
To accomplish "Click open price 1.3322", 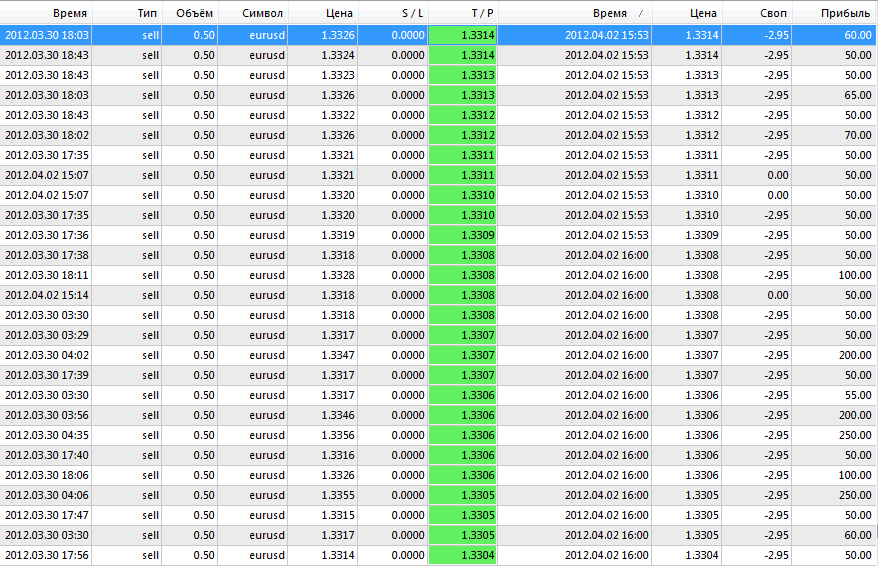I will tap(338, 115).
